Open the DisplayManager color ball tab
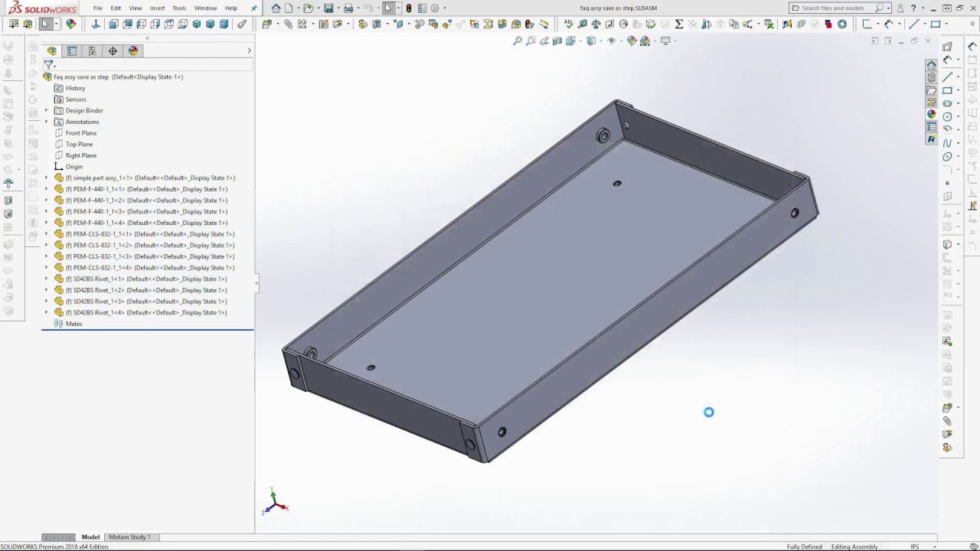The height and width of the screenshot is (551, 980). 133,51
